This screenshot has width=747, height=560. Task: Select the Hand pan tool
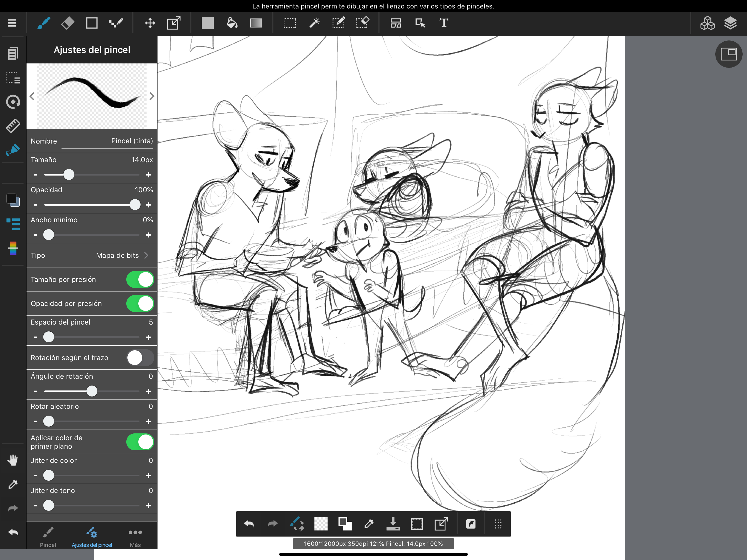(13, 460)
